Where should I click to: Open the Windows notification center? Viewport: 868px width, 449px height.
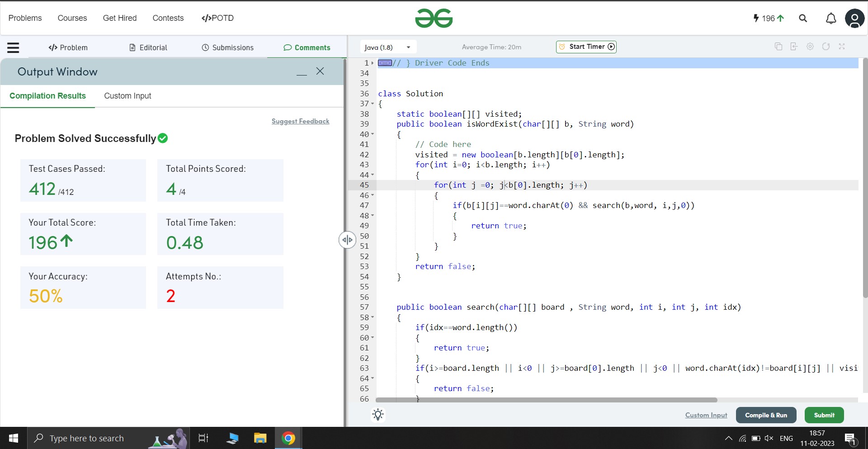pos(850,439)
